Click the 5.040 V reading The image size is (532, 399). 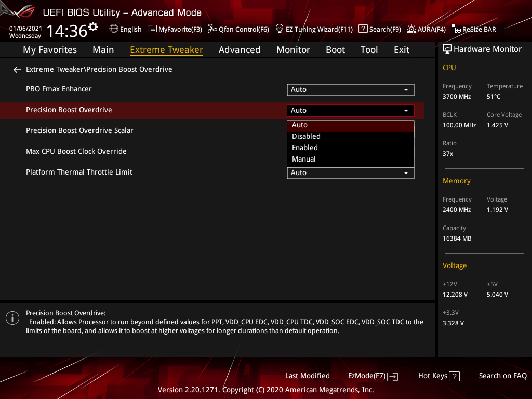point(497,295)
